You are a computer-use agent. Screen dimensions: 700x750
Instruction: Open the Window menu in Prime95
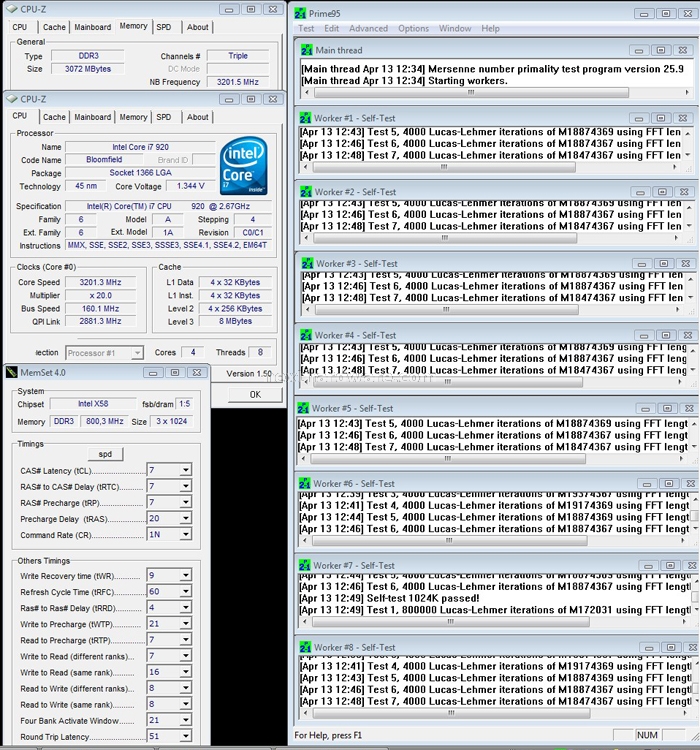(x=455, y=28)
